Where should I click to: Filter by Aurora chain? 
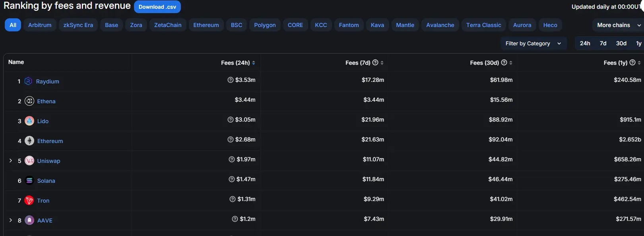coord(522,25)
